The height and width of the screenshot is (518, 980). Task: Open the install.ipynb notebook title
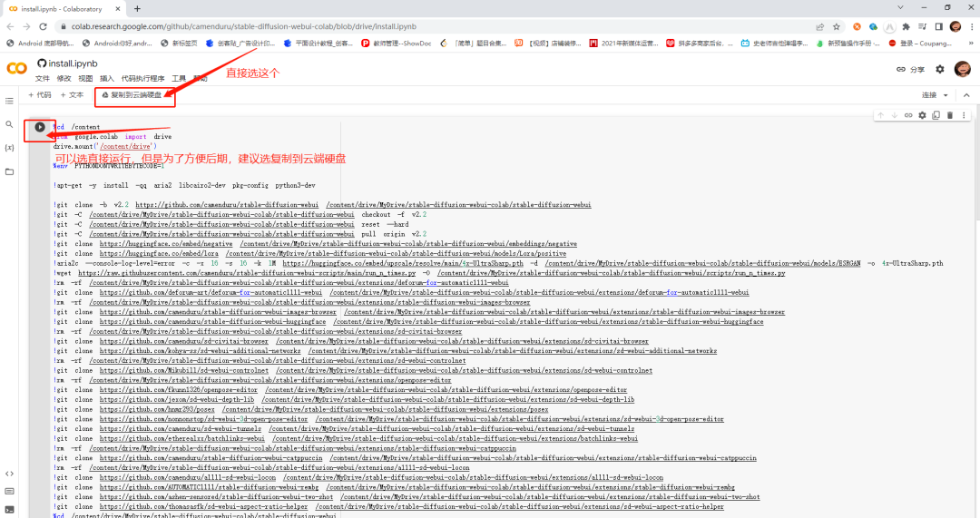(x=73, y=64)
